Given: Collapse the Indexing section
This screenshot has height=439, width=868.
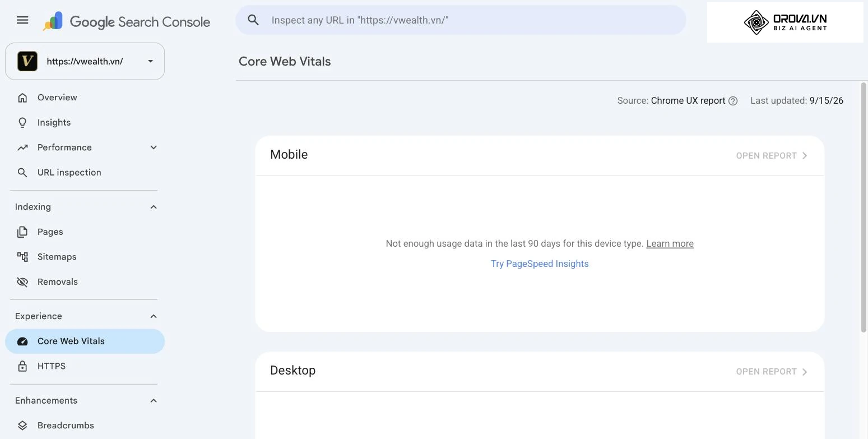Looking at the screenshot, I should point(154,207).
